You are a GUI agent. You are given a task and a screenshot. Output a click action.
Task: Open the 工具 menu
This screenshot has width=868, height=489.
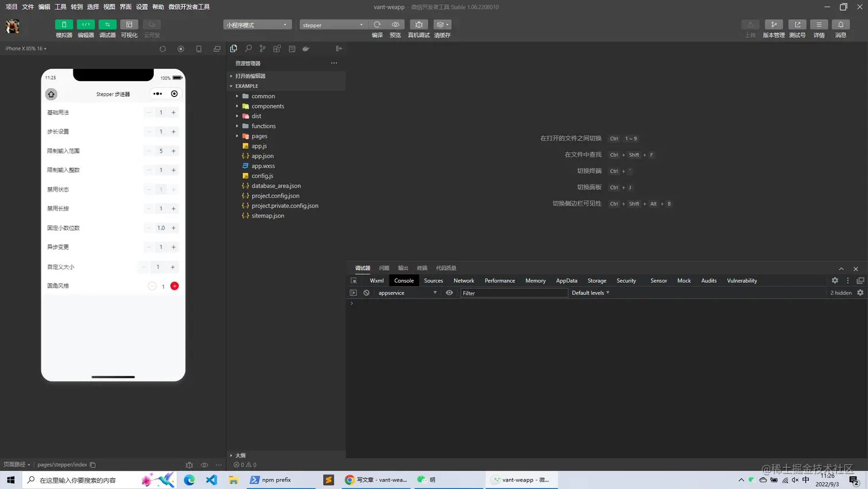click(x=60, y=7)
